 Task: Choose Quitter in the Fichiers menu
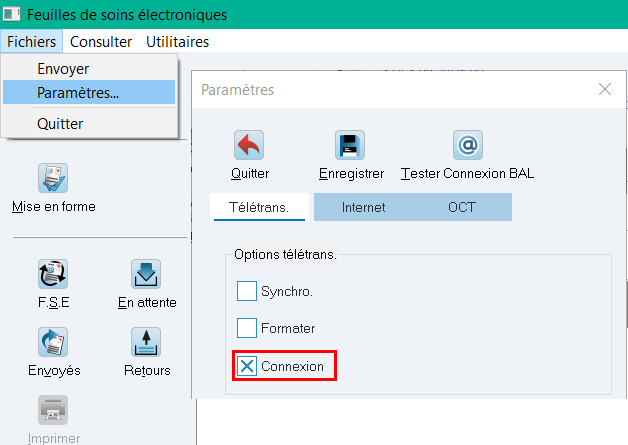coord(89,123)
